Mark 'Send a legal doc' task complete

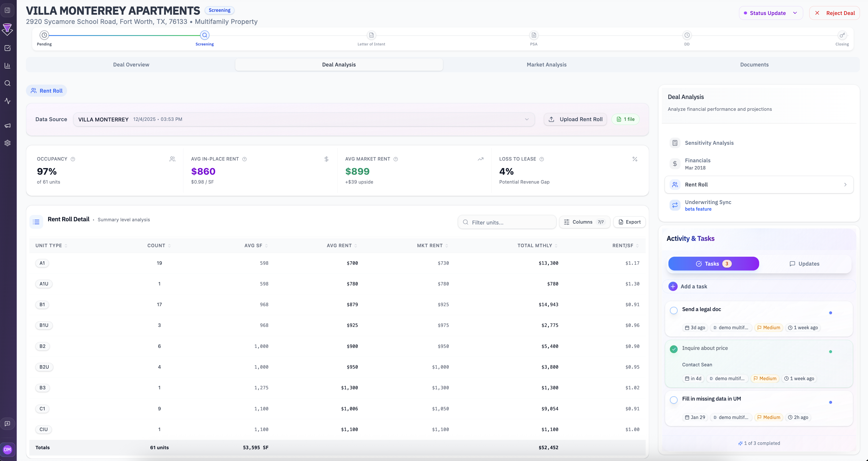tap(673, 310)
